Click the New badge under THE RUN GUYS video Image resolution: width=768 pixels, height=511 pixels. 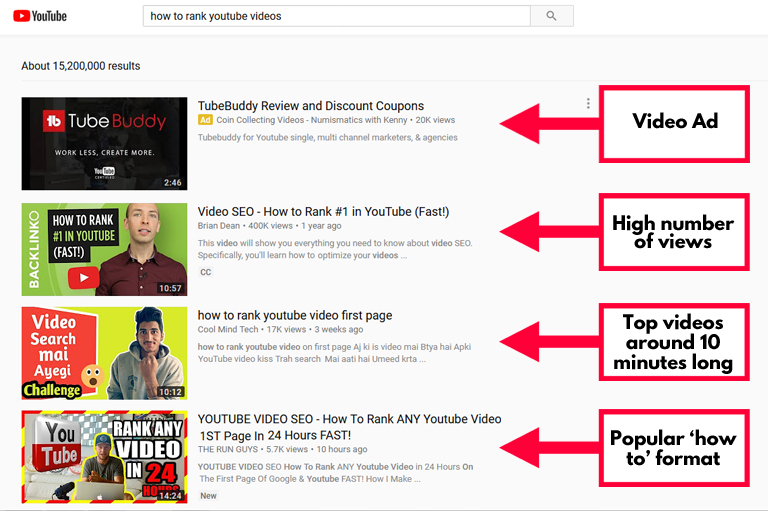click(208, 496)
